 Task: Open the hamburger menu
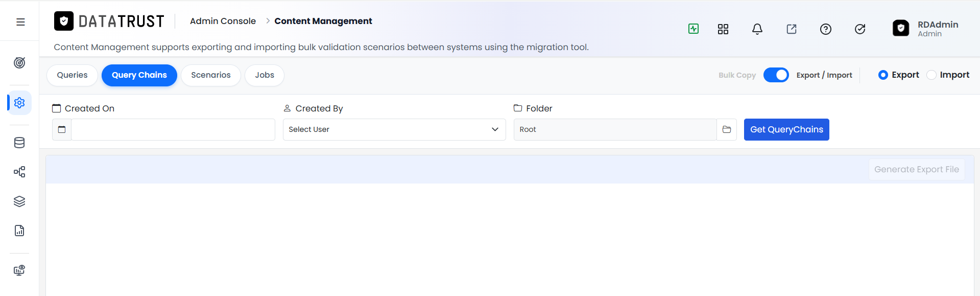pos(20,22)
